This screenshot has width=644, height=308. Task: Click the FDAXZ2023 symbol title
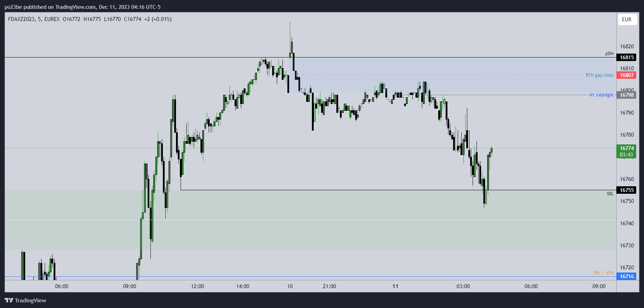22,19
